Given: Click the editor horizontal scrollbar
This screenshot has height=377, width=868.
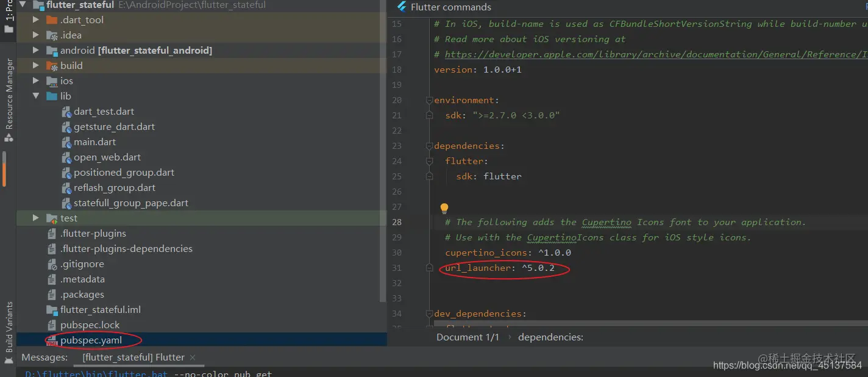Looking at the screenshot, I should click(650, 323).
